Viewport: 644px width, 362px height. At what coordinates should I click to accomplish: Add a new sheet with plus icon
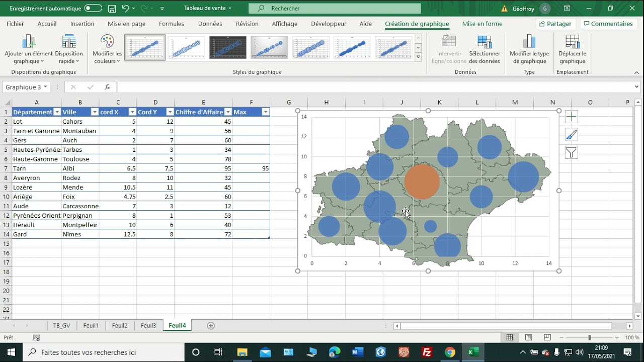(x=211, y=326)
